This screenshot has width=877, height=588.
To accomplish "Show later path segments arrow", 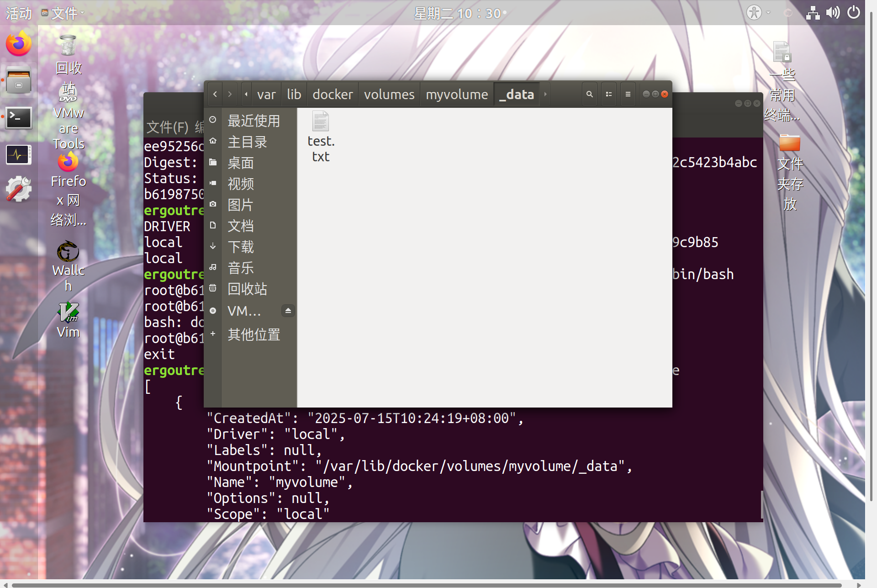I will click(x=545, y=94).
